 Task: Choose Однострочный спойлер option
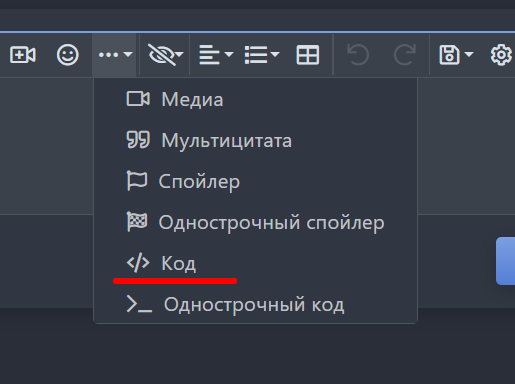pyautogui.click(x=255, y=222)
